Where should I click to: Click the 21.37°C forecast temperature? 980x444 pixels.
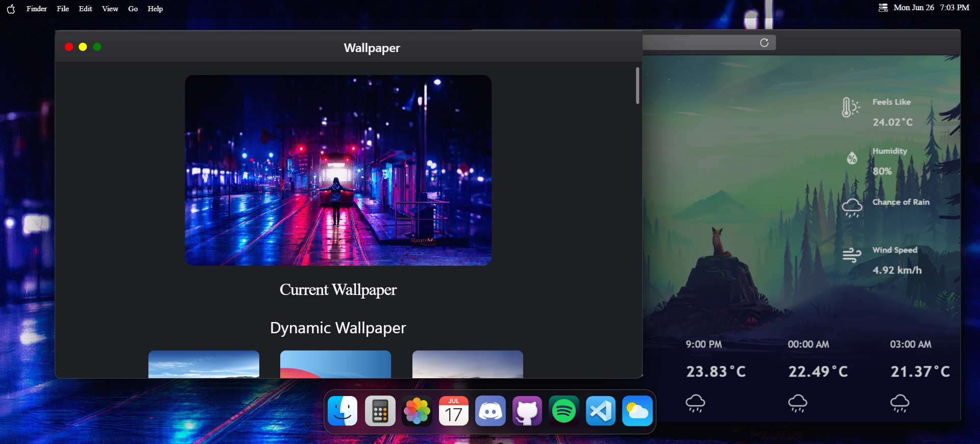tap(920, 372)
